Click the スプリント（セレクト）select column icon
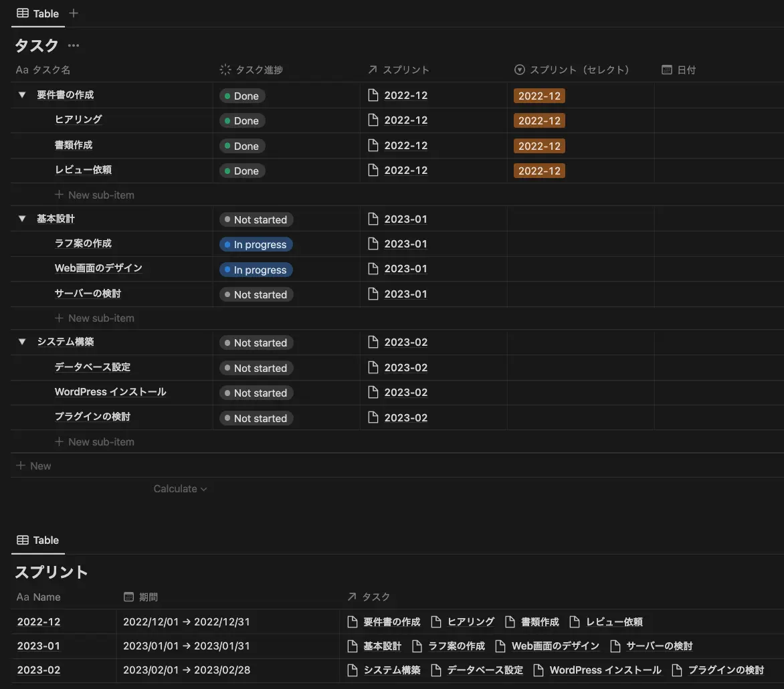784x689 pixels. 520,70
